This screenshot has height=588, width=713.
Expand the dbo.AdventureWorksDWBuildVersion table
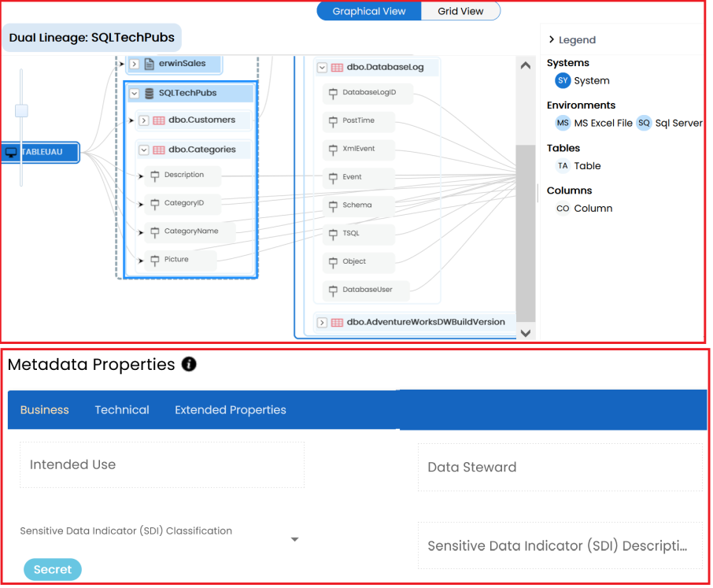pyautogui.click(x=322, y=323)
